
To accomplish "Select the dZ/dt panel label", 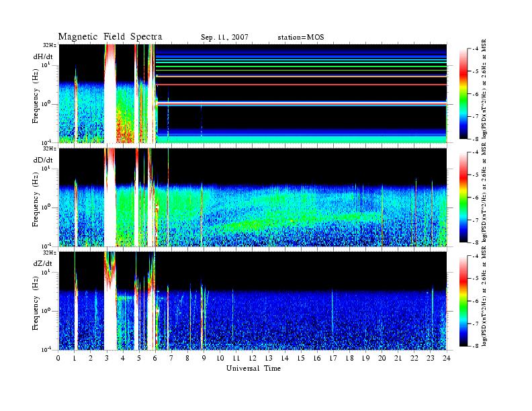I will (x=43, y=263).
